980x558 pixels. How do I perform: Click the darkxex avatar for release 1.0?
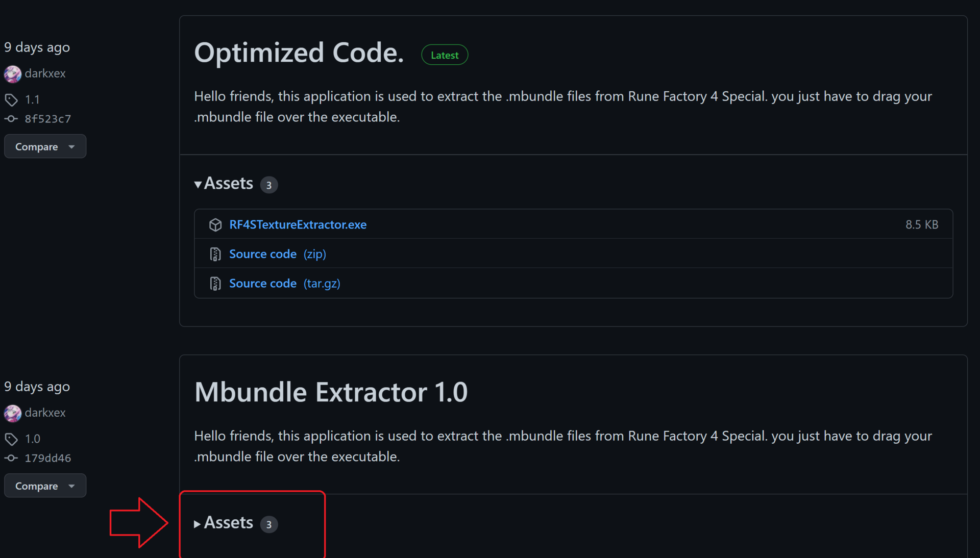(13, 413)
